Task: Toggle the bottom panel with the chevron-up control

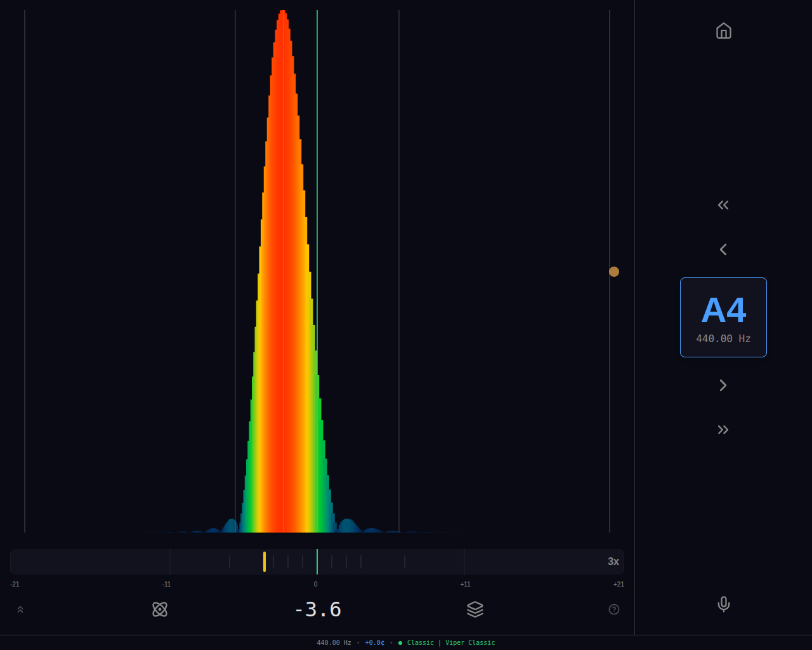Action: [20, 609]
